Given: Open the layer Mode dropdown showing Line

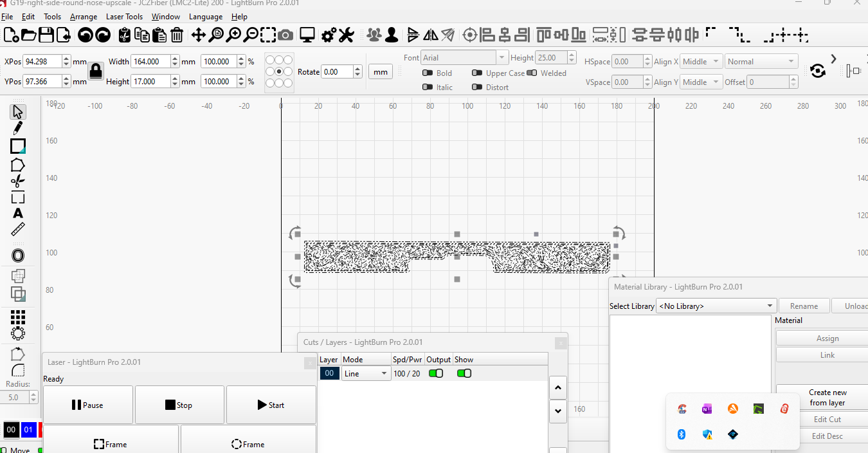Looking at the screenshot, I should coord(366,373).
